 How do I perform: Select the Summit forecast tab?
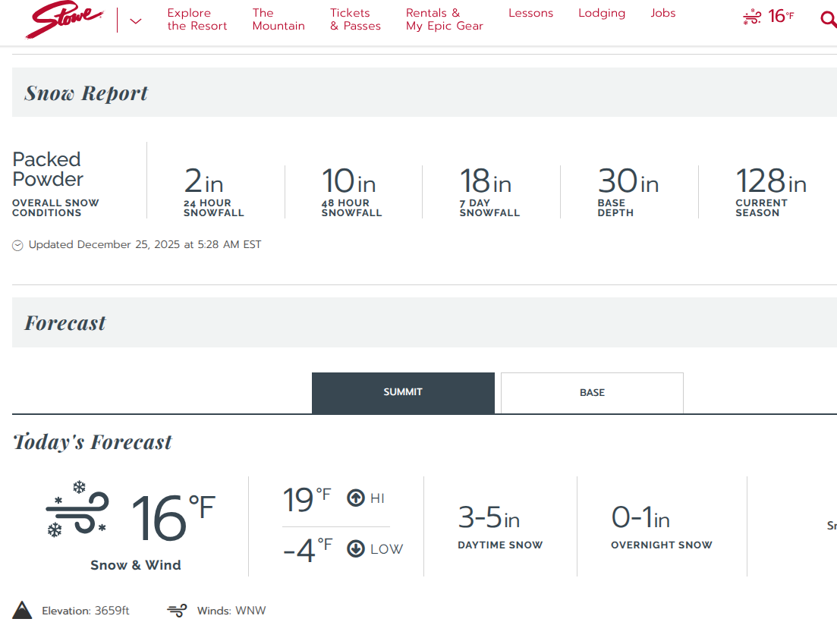tap(403, 393)
